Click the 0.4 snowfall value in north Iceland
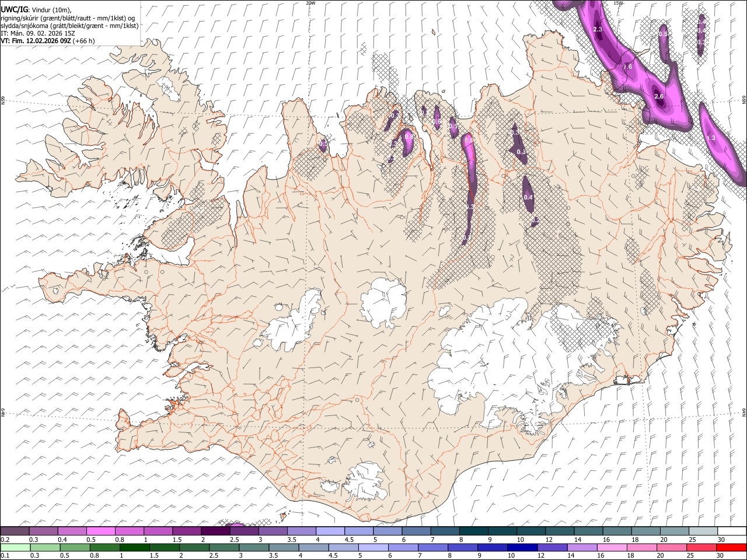Screen dimensions: 747x560 click(528, 197)
